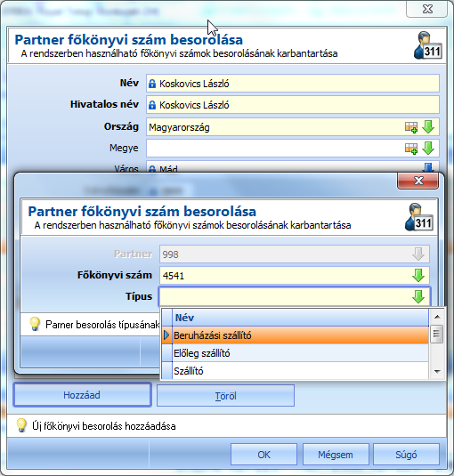
Task: Click the Töröl button
Action: (225, 396)
